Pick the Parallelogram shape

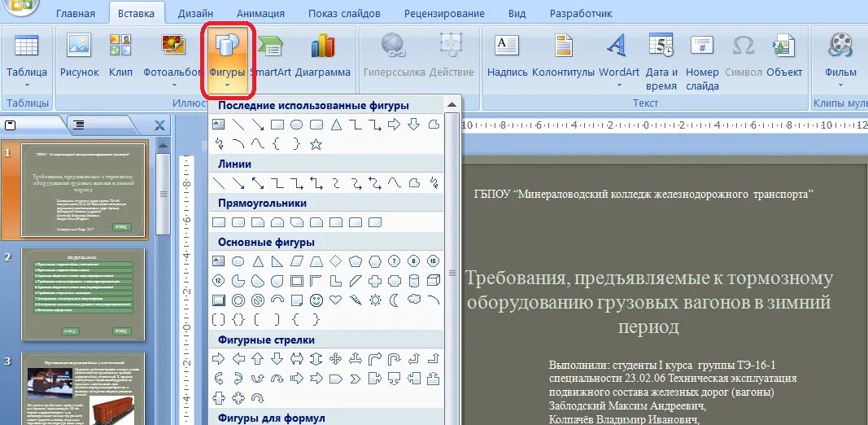[x=297, y=261]
